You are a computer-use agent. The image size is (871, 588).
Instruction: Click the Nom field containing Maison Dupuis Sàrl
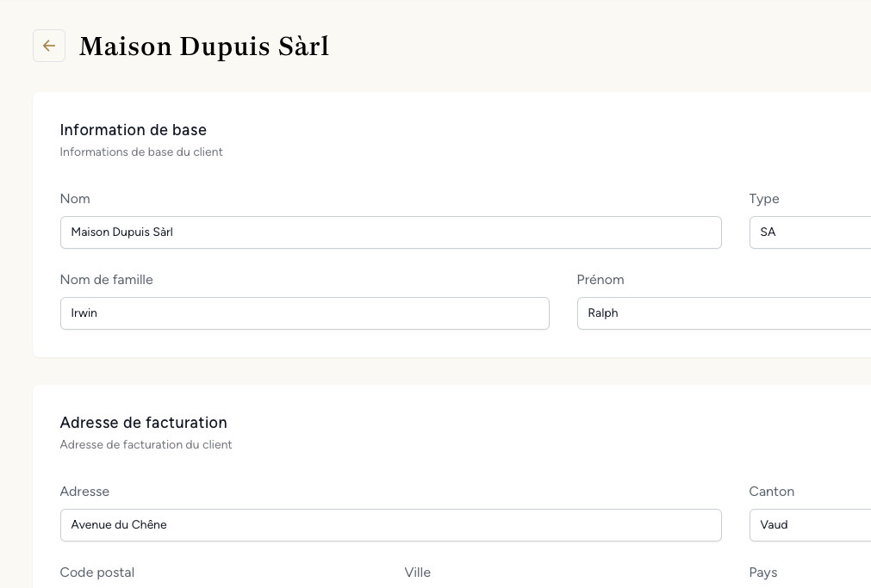(390, 232)
